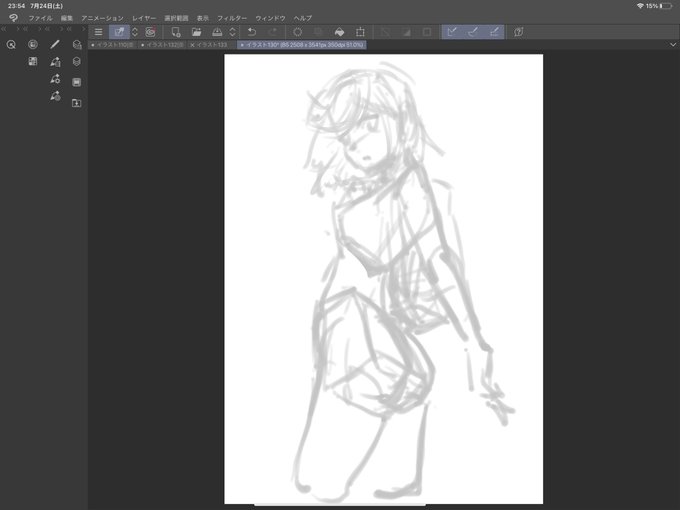Open the folder-with-download-arrow palette icon
Image resolution: width=680 pixels, height=510 pixels.
point(76,103)
